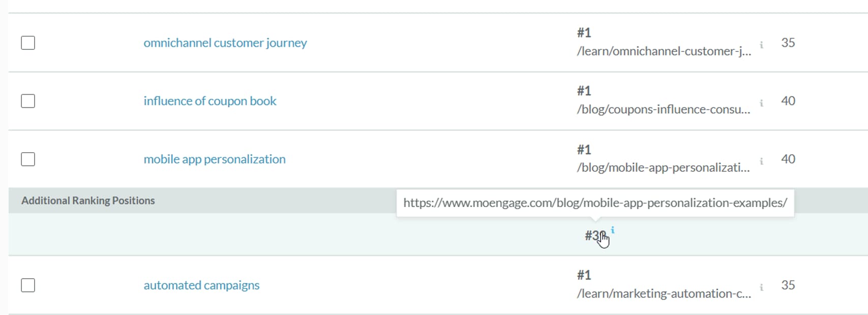Click the moengage.com URL tooltip
This screenshot has width=868, height=315.
(595, 203)
